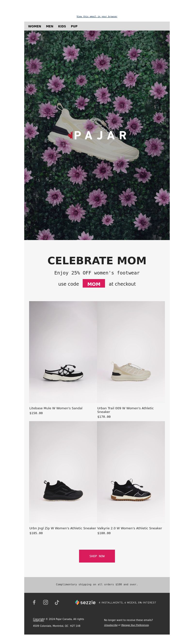194x644 pixels.
Task: Select the PUP navigation item
Action: click(74, 26)
